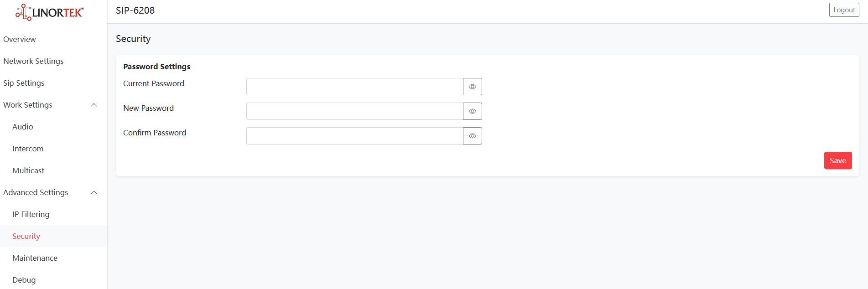
Task: Click the Linortek logo
Action: click(50, 12)
